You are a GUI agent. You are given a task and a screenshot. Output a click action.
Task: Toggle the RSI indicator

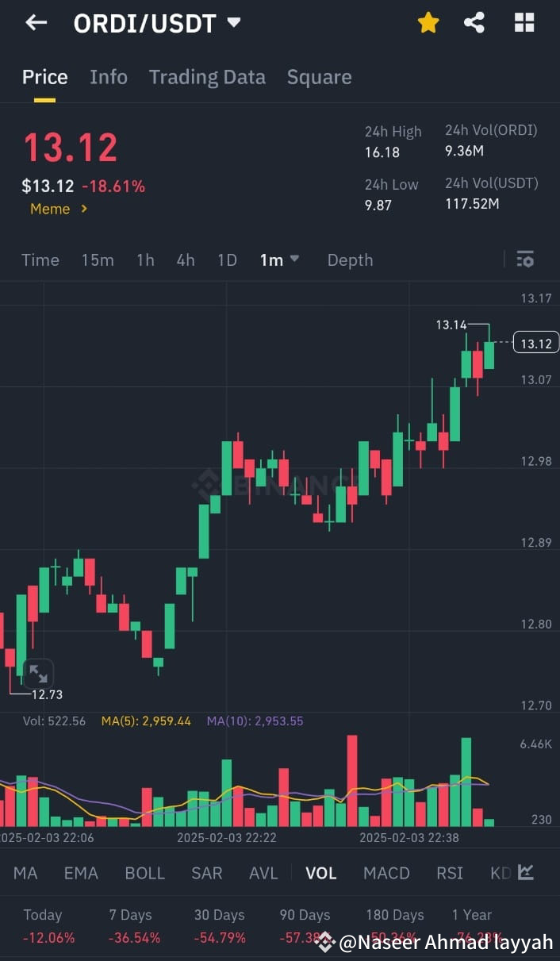point(450,873)
